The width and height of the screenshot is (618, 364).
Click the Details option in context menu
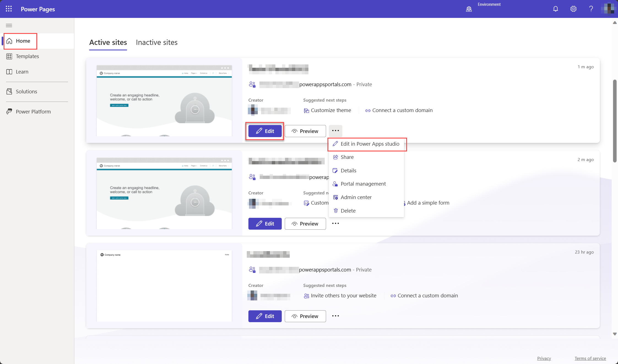pos(348,170)
